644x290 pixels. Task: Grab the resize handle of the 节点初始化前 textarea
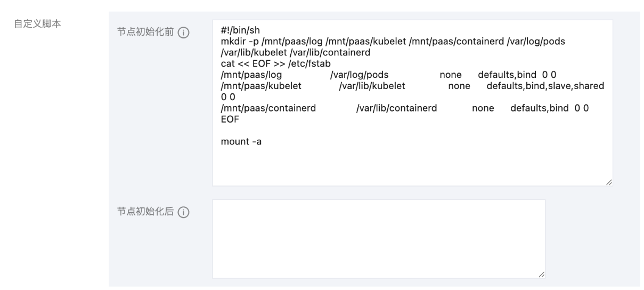(x=609, y=182)
